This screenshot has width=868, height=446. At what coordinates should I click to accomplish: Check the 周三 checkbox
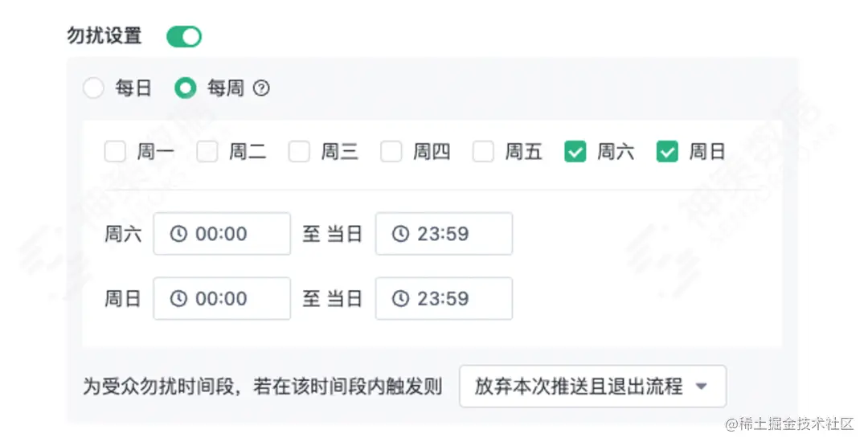[x=299, y=152]
